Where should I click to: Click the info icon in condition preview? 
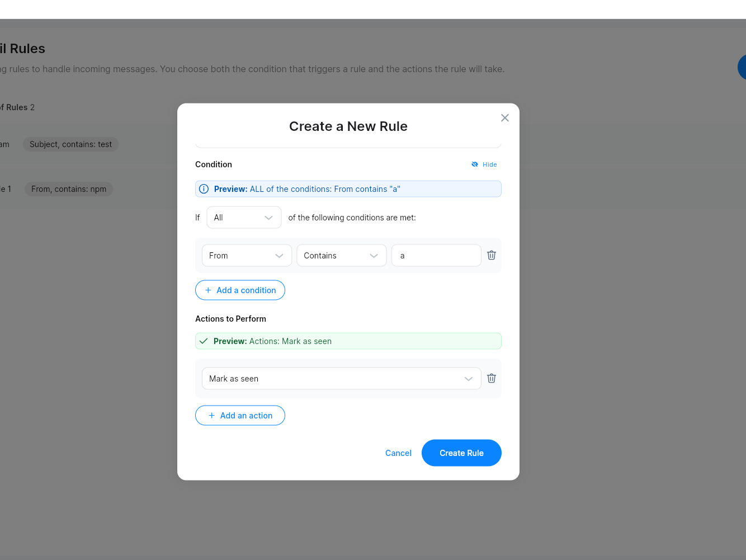tap(204, 189)
